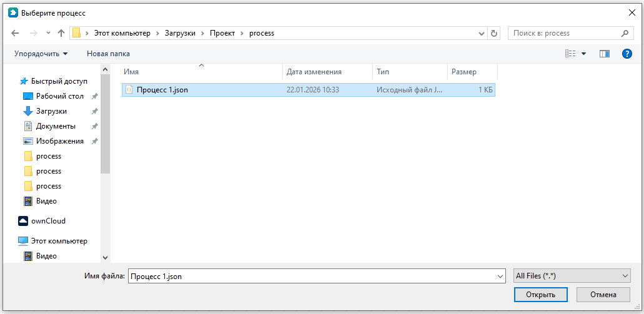Select Загрузки in the sidebar
This screenshot has width=644, height=314.
(x=51, y=111)
